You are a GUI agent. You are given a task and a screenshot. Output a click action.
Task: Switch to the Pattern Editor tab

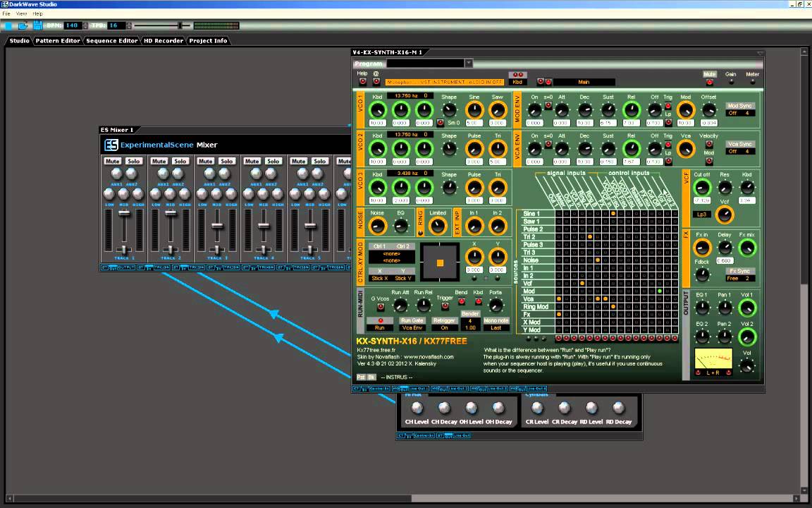(x=58, y=40)
